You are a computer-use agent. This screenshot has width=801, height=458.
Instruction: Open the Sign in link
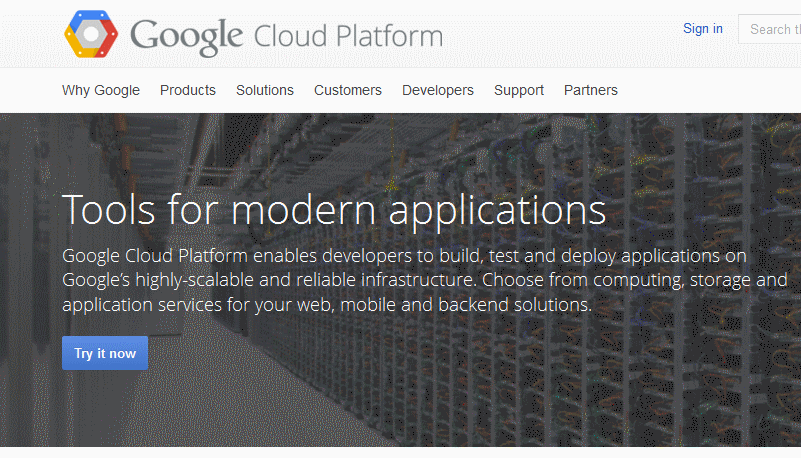[x=702, y=28]
